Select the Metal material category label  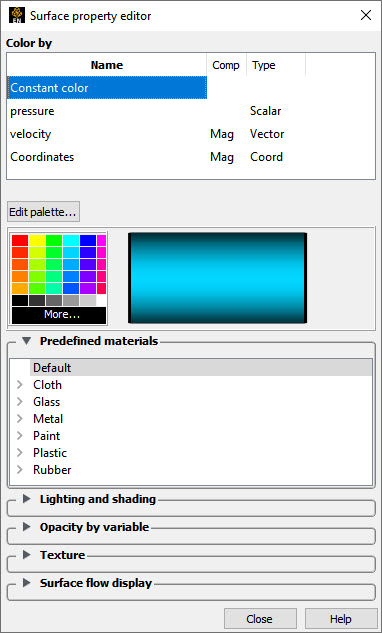[x=48, y=419]
